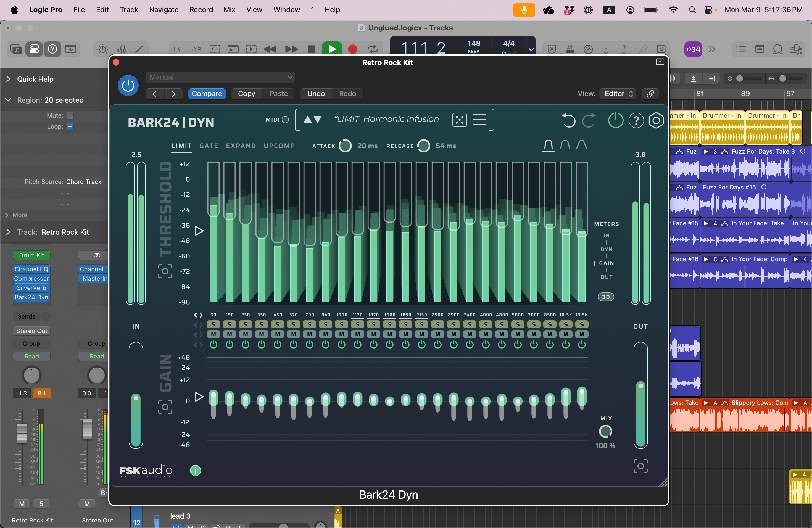Open the Library panel icon

16,49
